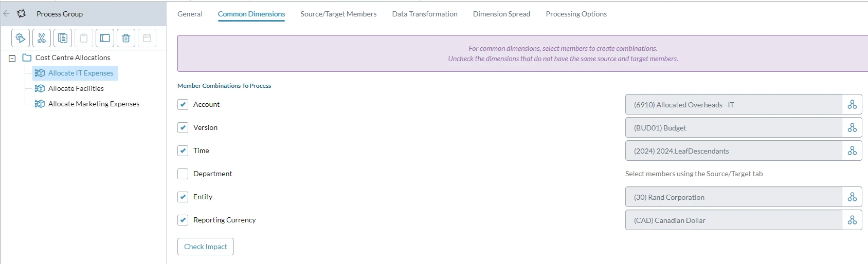
Task: Uncheck the Entity dimension checkbox
Action: coord(183,197)
